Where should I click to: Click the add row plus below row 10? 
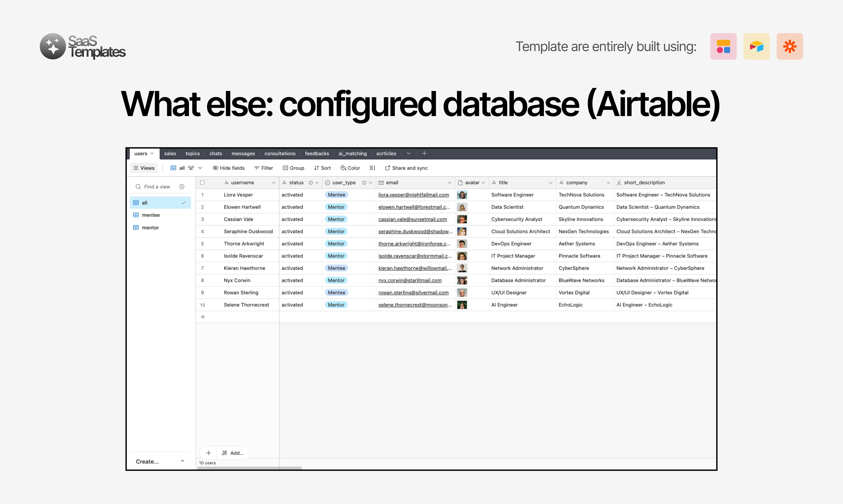click(x=203, y=317)
